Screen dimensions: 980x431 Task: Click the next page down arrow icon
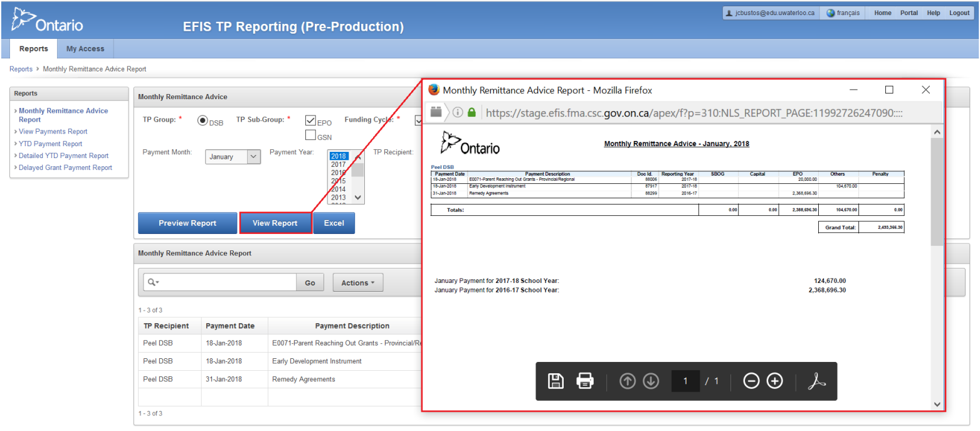click(651, 381)
